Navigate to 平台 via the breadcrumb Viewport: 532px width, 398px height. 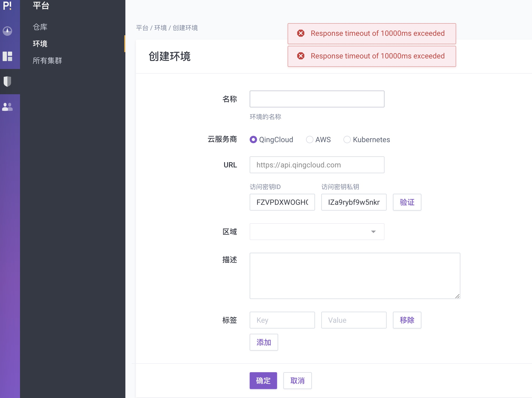pos(142,28)
